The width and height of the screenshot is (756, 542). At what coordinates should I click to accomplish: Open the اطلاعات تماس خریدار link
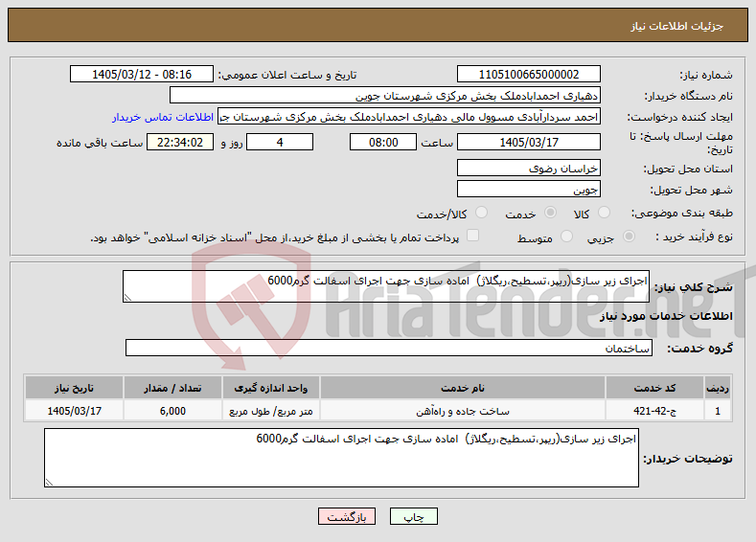[163, 117]
